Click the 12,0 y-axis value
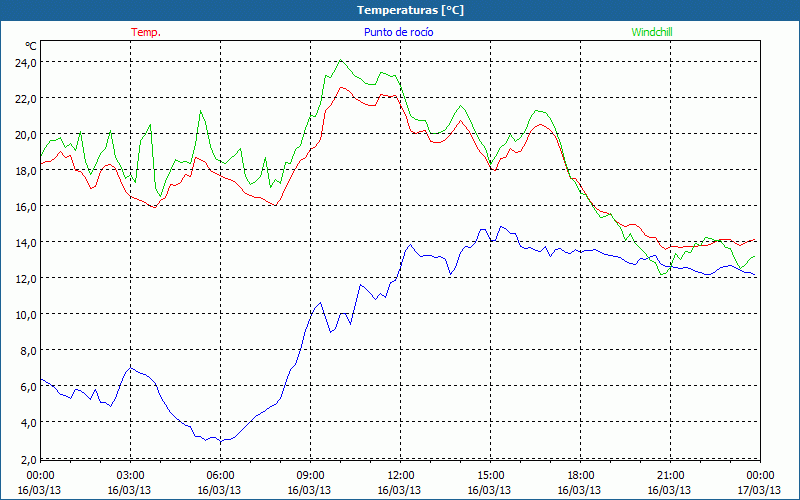 coord(27,279)
